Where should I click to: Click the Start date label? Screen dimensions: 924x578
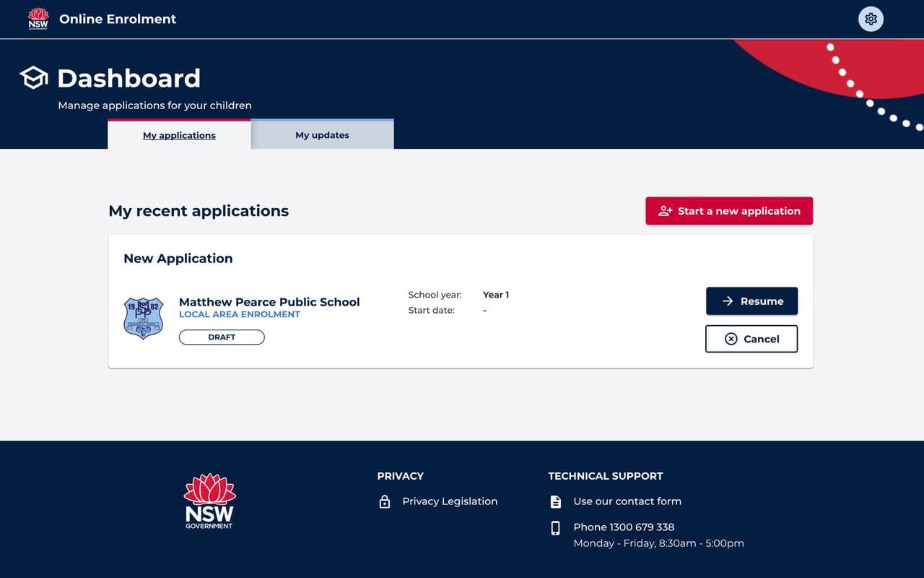(432, 311)
